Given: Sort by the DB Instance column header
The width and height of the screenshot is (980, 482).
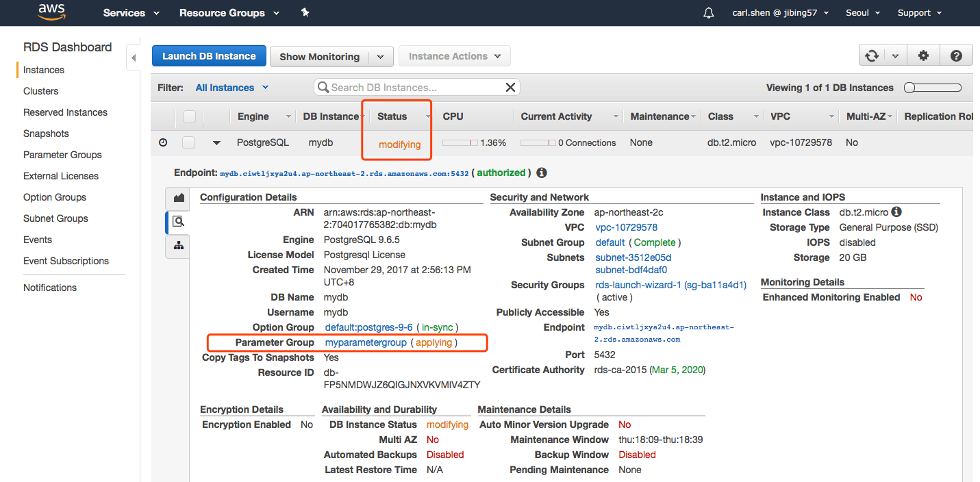Looking at the screenshot, I should click(331, 116).
